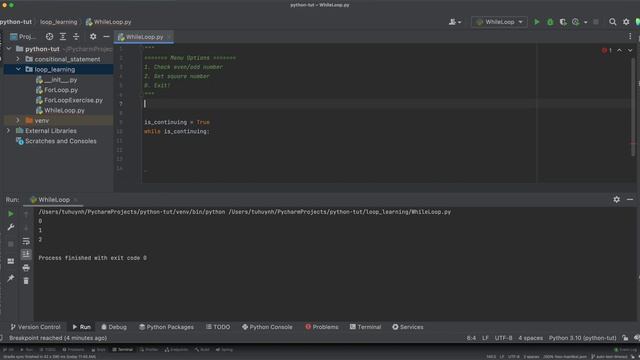Restore layout icon in Run panel sidebar

pos(11,261)
